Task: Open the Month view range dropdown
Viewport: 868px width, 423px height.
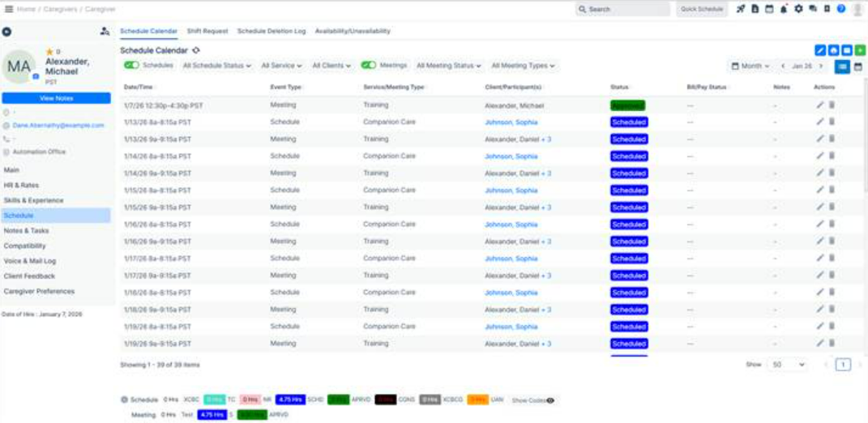Action: point(750,66)
